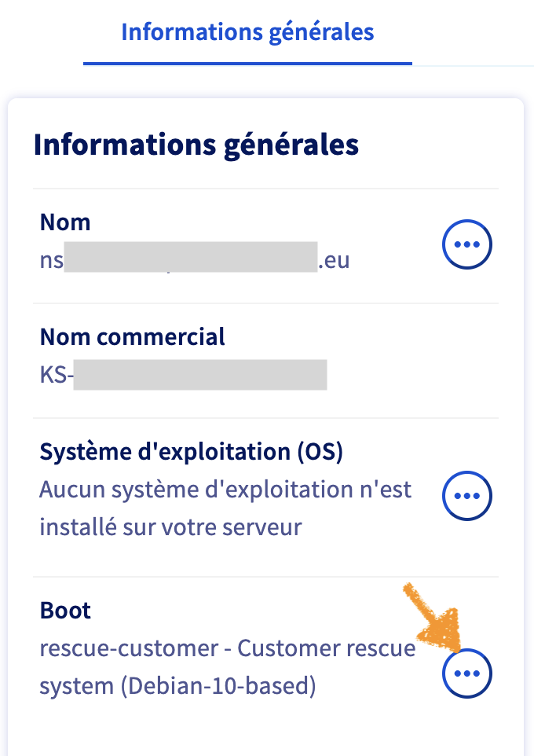Click 'system (Debian-10-based)' text
The height and width of the screenshot is (756, 534).
[177, 686]
